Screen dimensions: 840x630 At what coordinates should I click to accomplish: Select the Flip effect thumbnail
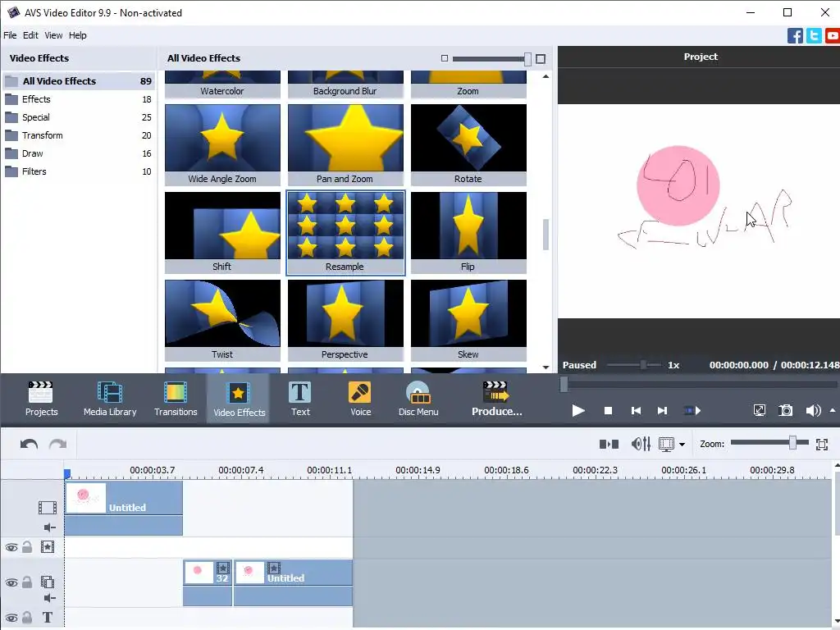(468, 232)
